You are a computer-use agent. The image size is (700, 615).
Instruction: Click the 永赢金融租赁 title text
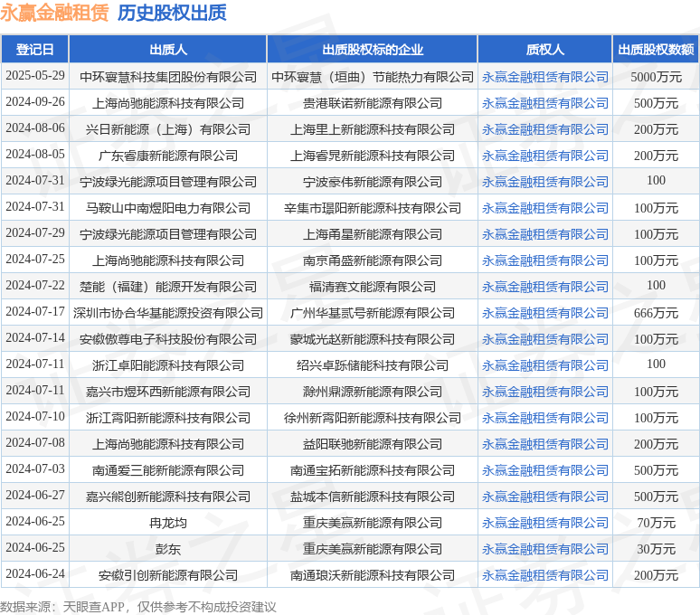(x=54, y=13)
